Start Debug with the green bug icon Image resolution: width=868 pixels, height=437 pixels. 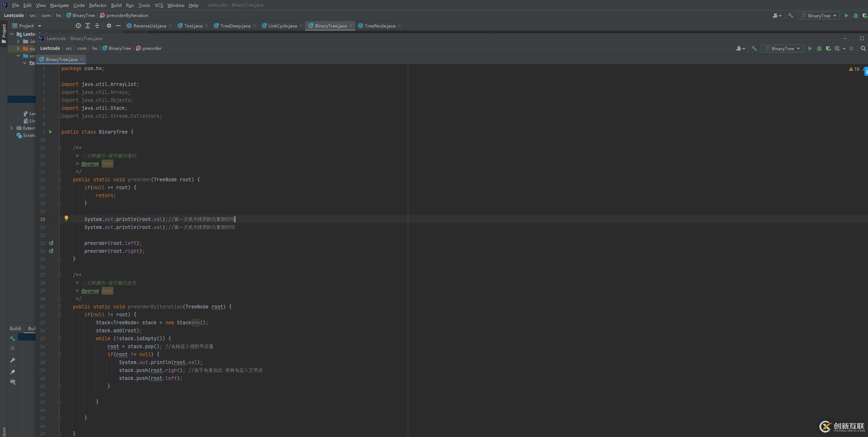click(819, 48)
